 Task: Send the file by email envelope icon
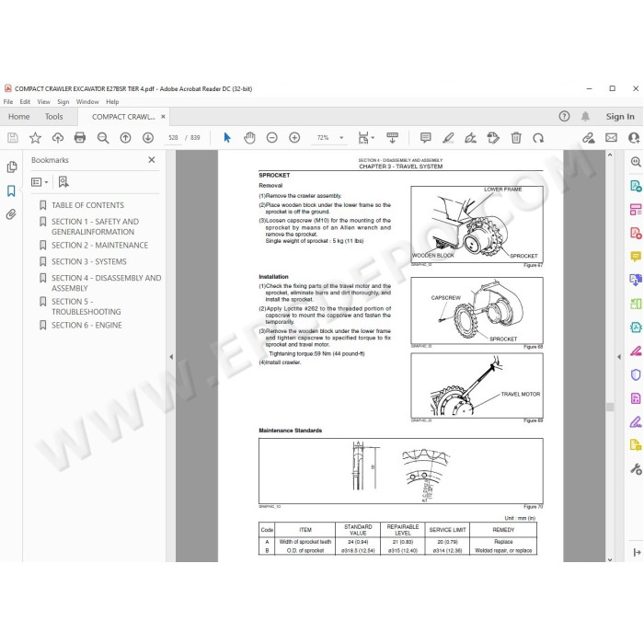(611, 138)
